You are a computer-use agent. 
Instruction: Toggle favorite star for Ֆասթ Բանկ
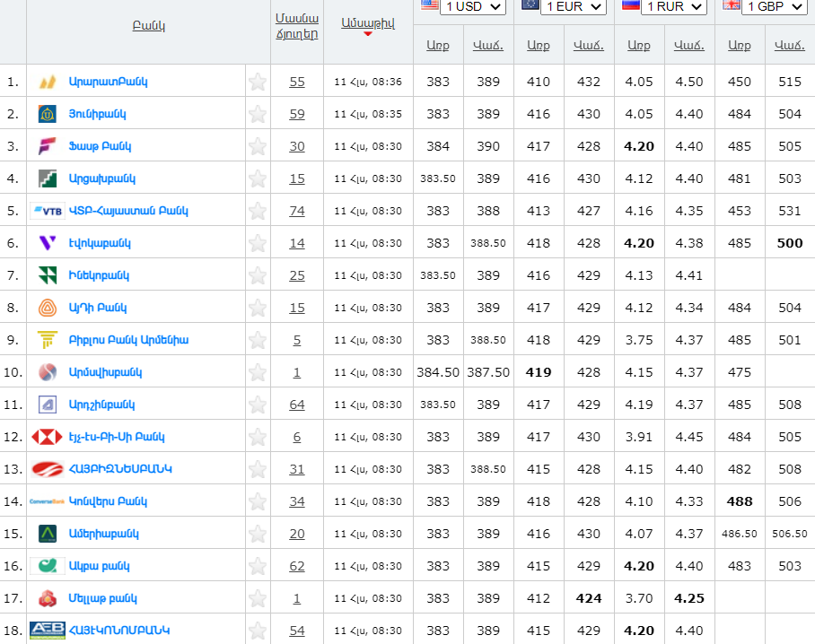258,146
